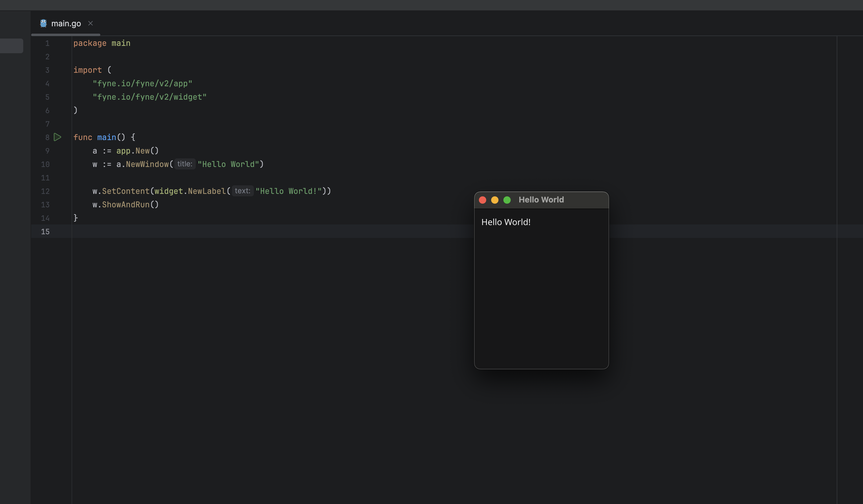This screenshot has width=863, height=504.
Task: Place cursor on the fyne widget import string
Action: (150, 97)
